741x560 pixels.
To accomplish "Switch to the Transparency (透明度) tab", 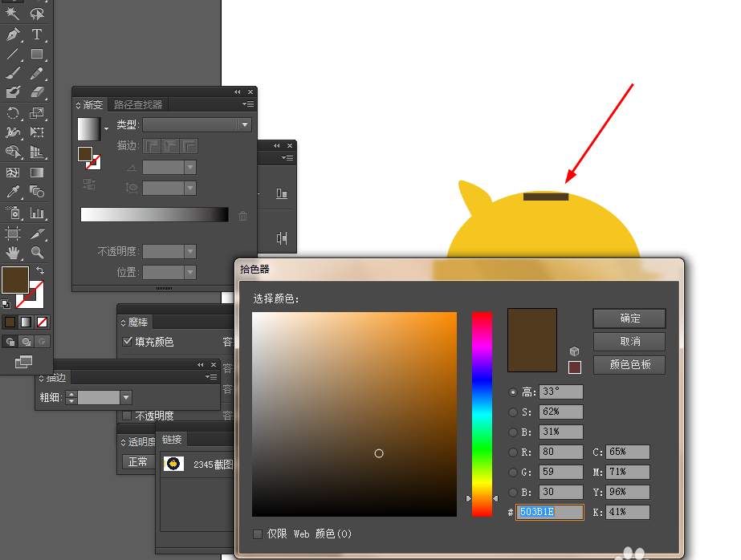I will (138, 442).
